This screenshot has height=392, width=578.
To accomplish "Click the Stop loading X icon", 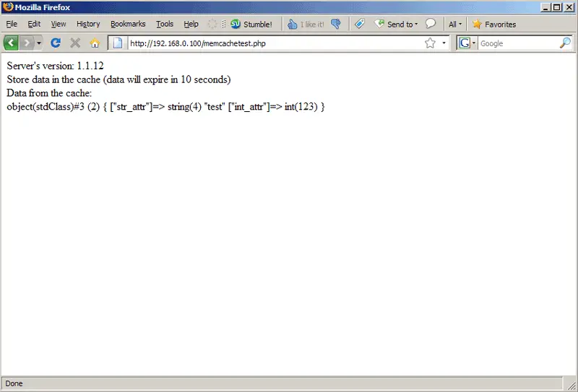I will 75,43.
